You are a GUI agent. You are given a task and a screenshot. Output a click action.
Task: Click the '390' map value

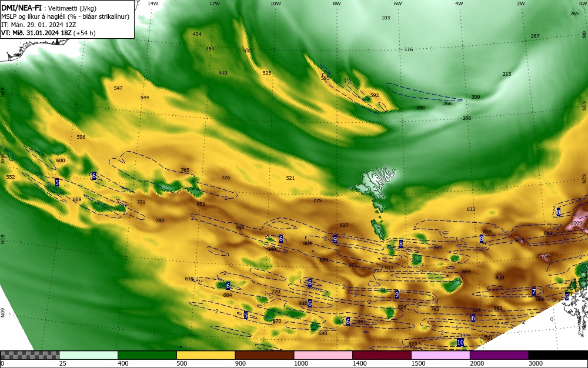click(420, 108)
